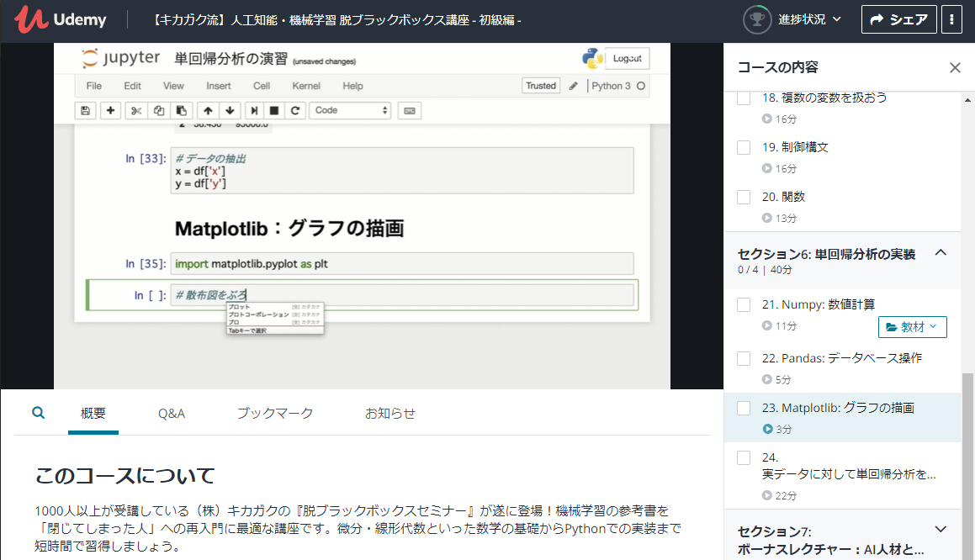The height and width of the screenshot is (560, 975).
Task: Click the Jupyter Logout button
Action: [x=628, y=58]
